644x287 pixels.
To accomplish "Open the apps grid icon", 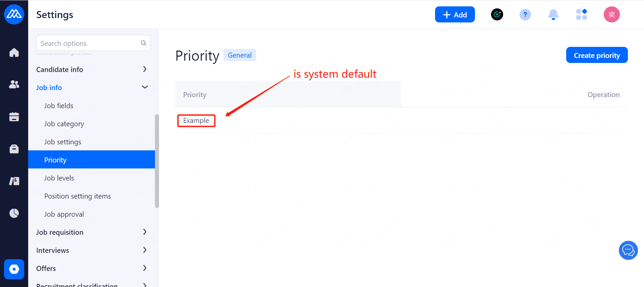I will 581,15.
